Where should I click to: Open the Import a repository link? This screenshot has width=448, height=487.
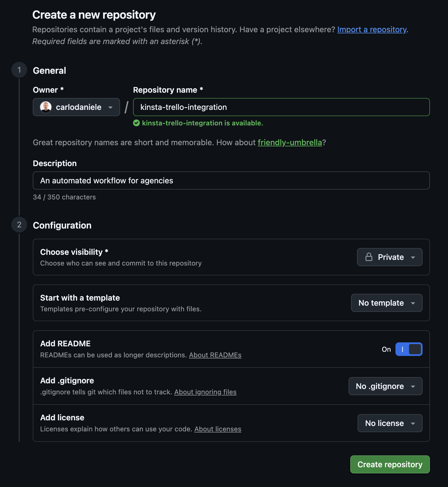371,29
